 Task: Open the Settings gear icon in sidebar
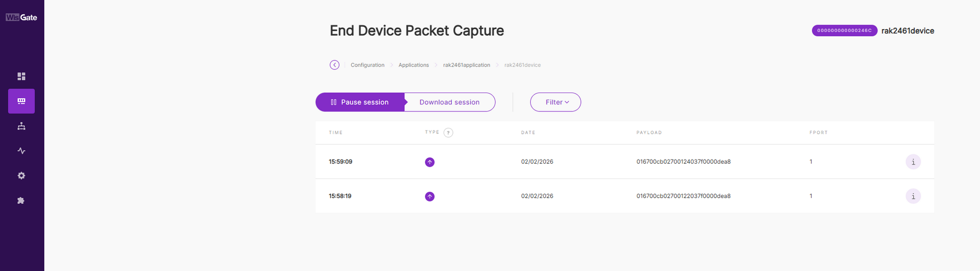(21, 175)
